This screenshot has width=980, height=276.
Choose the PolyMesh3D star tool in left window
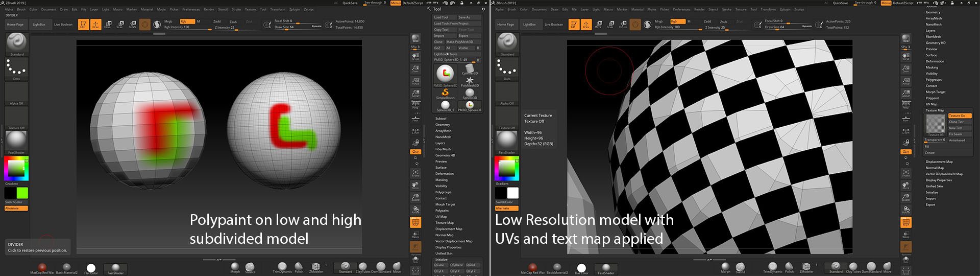pyautogui.click(x=470, y=82)
